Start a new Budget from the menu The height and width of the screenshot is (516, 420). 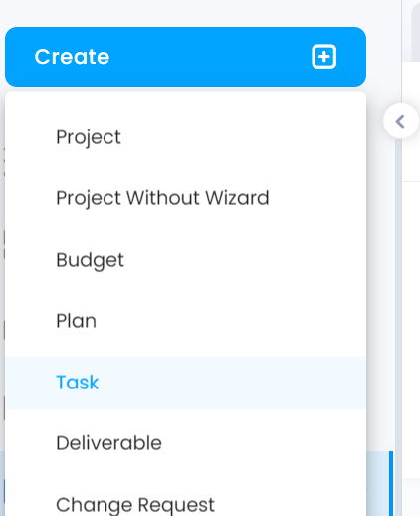tap(185, 260)
